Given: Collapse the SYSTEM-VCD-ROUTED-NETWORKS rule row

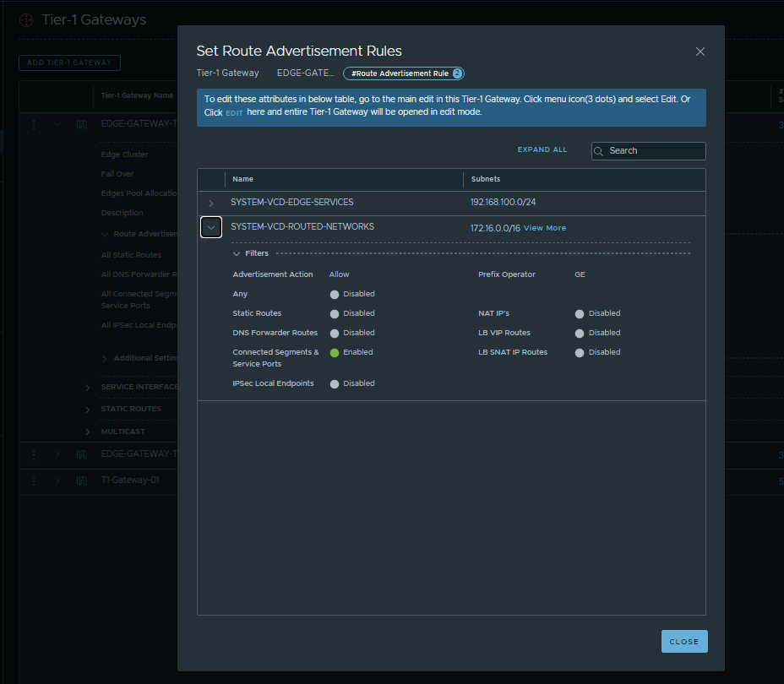Looking at the screenshot, I should pos(211,227).
